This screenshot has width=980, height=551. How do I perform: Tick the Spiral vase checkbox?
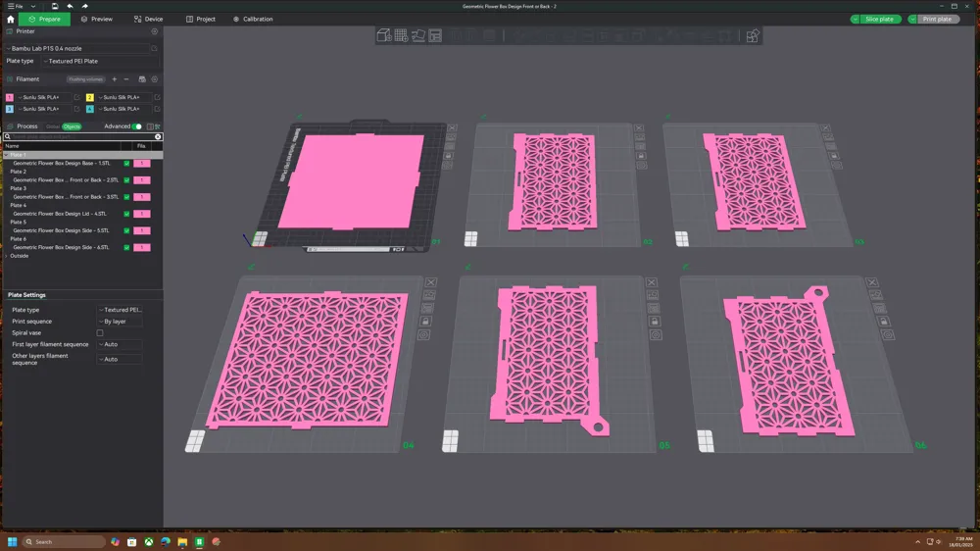coord(100,332)
